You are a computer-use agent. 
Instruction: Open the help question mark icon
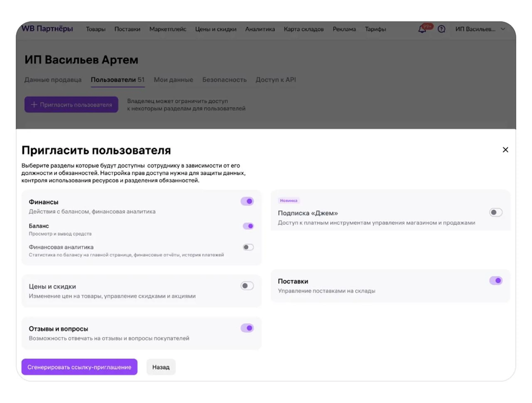point(441,29)
